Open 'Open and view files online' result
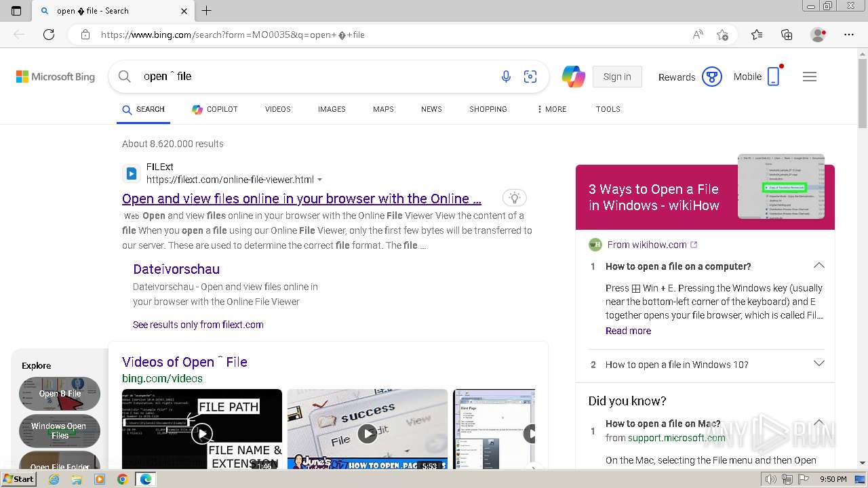This screenshot has height=488, width=868. click(x=302, y=199)
